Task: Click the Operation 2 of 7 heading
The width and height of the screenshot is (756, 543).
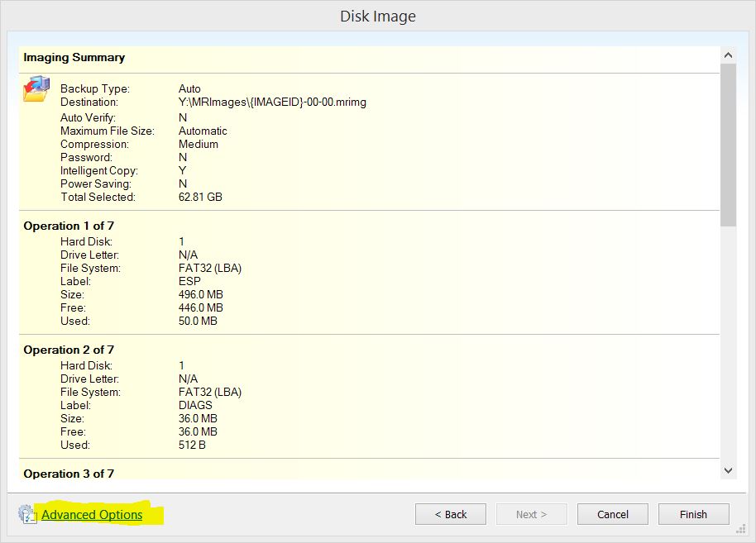Action: 69,350
